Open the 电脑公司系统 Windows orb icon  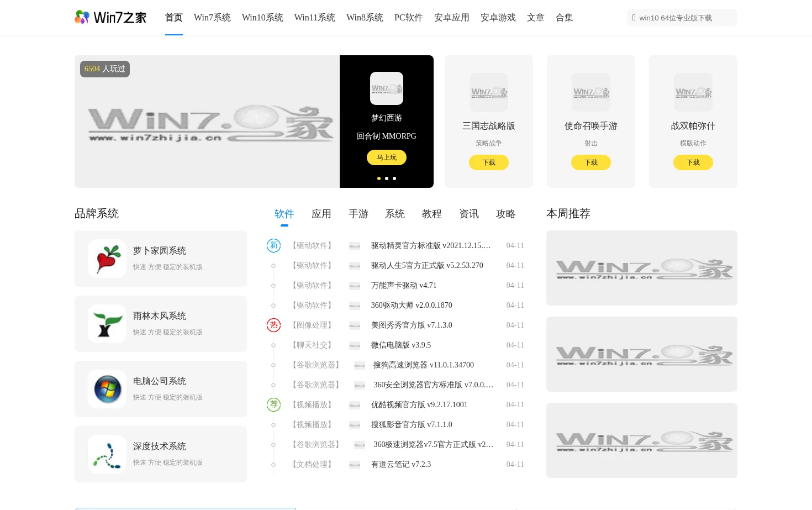(107, 389)
